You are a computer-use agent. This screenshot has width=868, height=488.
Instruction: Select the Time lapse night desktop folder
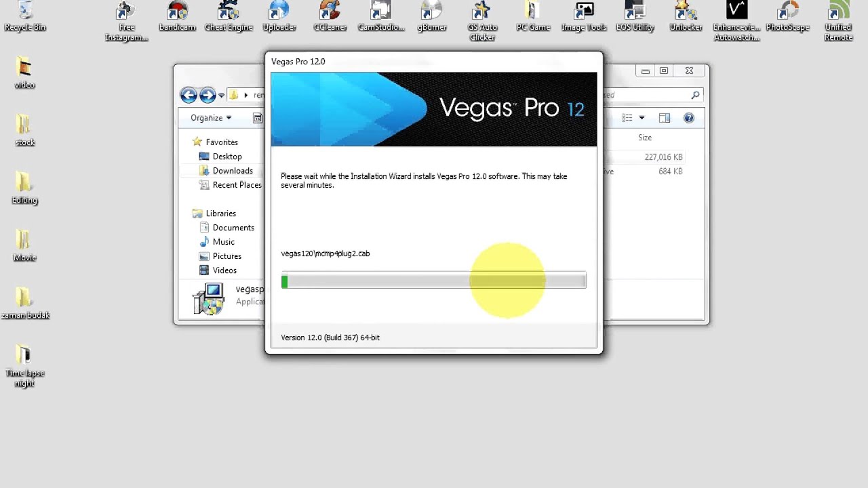24,366
